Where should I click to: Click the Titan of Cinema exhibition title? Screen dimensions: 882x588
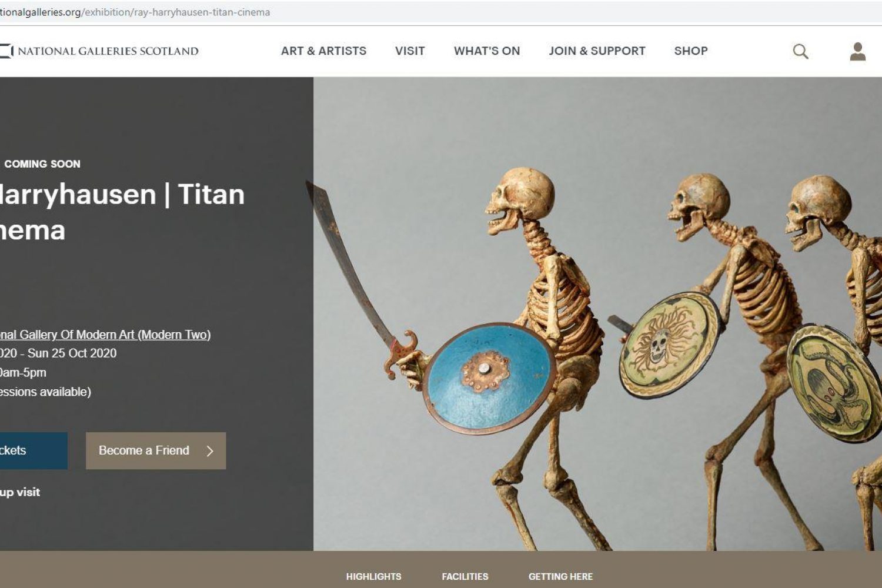click(x=122, y=212)
